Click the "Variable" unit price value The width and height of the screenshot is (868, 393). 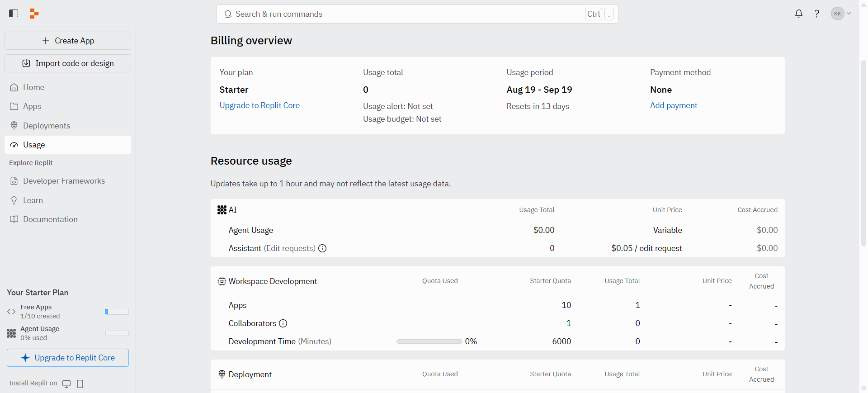(x=667, y=230)
